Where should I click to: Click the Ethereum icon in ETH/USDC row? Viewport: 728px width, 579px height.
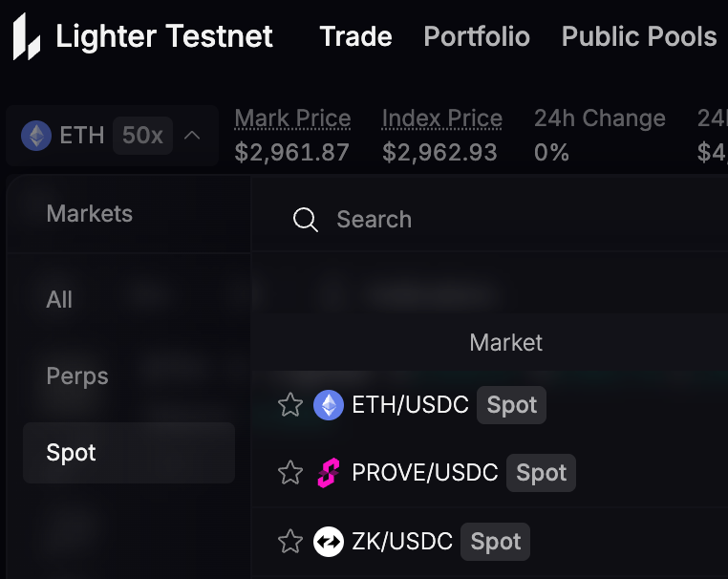329,405
